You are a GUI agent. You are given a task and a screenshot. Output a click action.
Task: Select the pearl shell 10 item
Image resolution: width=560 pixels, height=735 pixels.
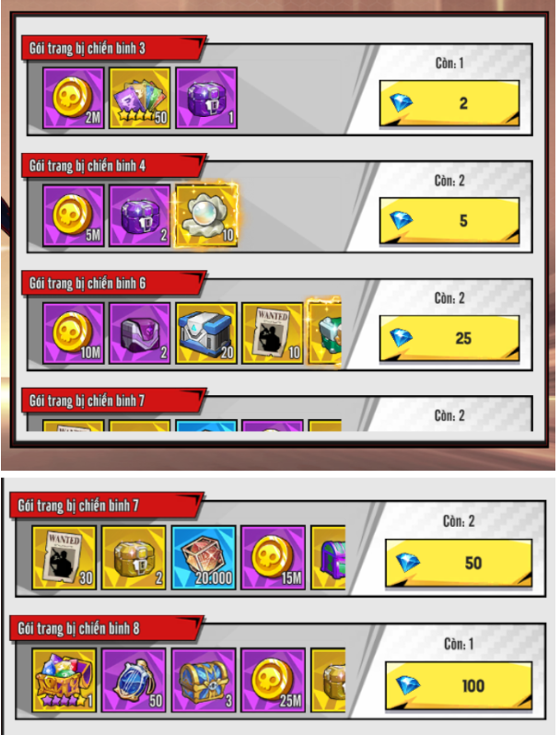(206, 216)
